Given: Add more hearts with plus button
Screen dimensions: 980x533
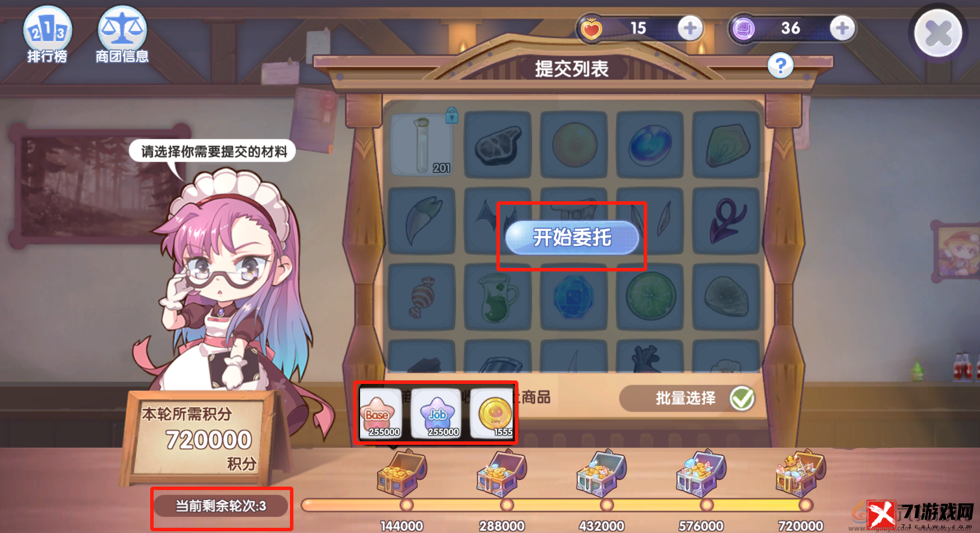Looking at the screenshot, I should [690, 28].
